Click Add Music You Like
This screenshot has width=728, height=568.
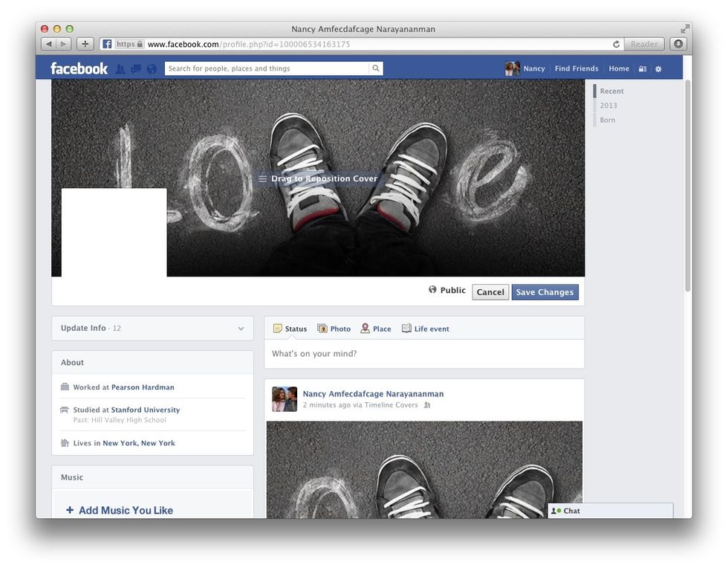coord(126,510)
